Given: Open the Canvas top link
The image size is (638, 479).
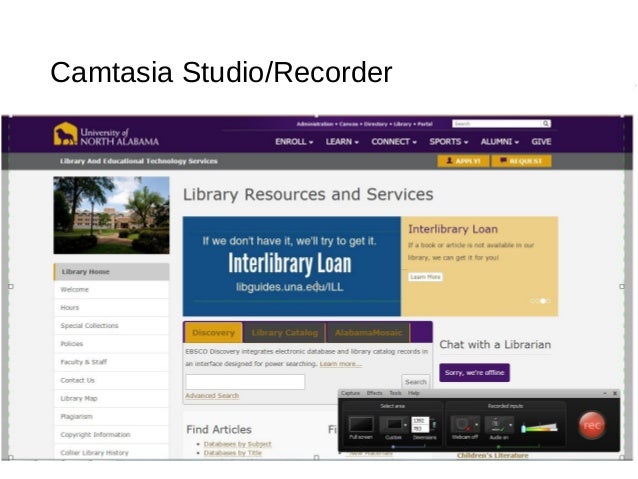Looking at the screenshot, I should [349, 124].
